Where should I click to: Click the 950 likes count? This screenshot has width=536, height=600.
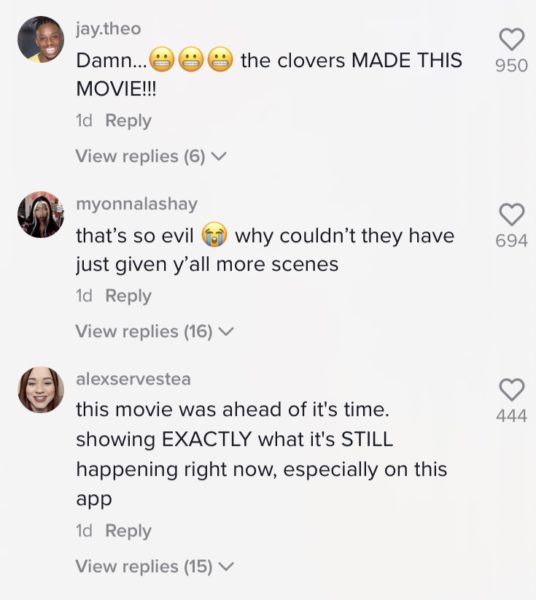pyautogui.click(x=512, y=65)
